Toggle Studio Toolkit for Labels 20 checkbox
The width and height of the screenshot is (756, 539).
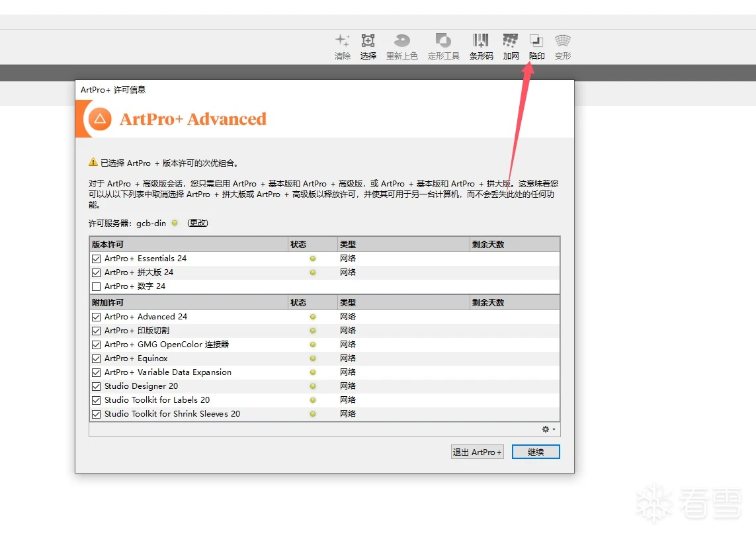pos(97,400)
